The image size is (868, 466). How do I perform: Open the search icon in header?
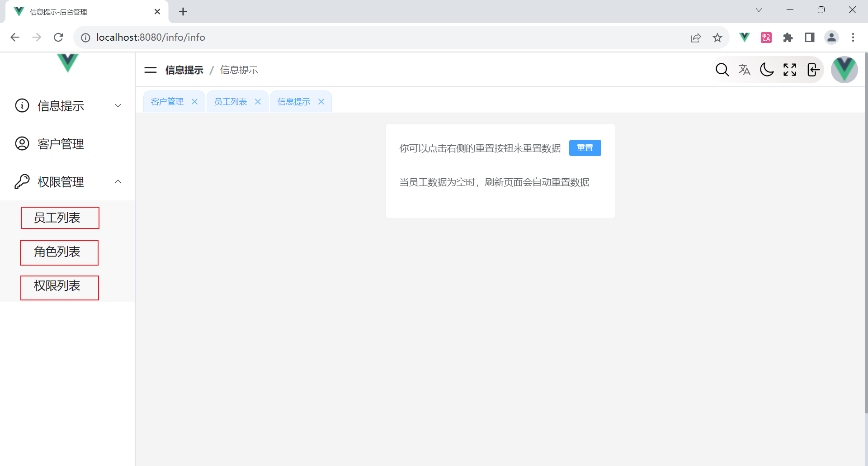[x=722, y=70]
